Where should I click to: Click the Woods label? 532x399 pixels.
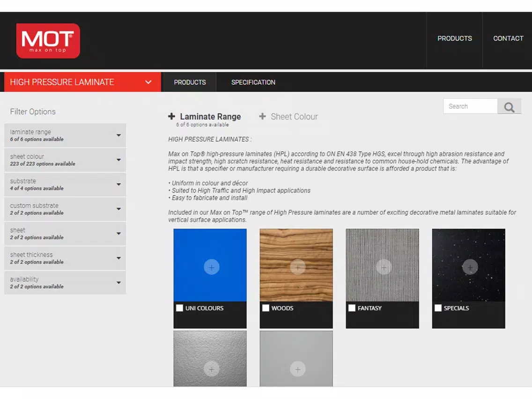click(x=282, y=308)
